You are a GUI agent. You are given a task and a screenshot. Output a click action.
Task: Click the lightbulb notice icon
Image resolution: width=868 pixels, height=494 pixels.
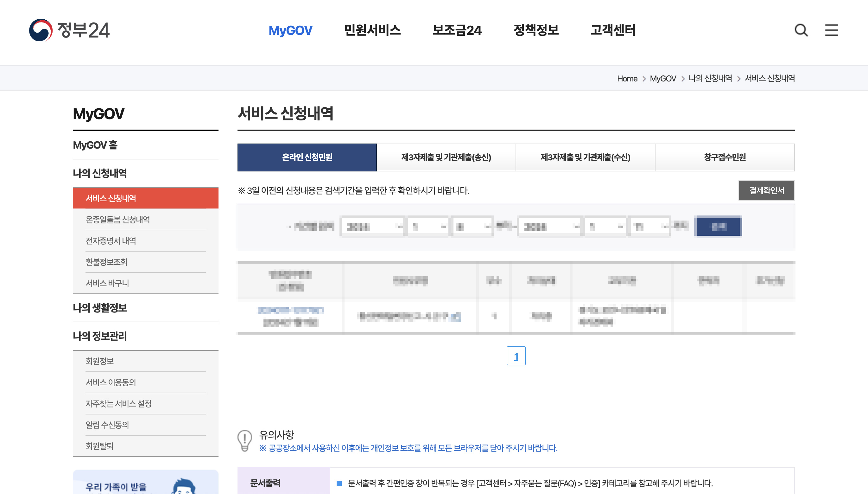tap(244, 440)
